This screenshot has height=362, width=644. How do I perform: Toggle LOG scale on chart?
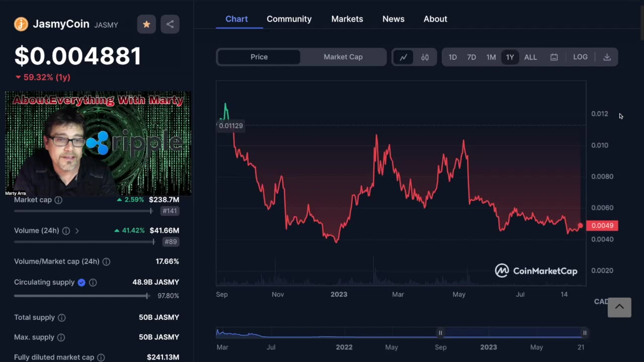click(580, 57)
